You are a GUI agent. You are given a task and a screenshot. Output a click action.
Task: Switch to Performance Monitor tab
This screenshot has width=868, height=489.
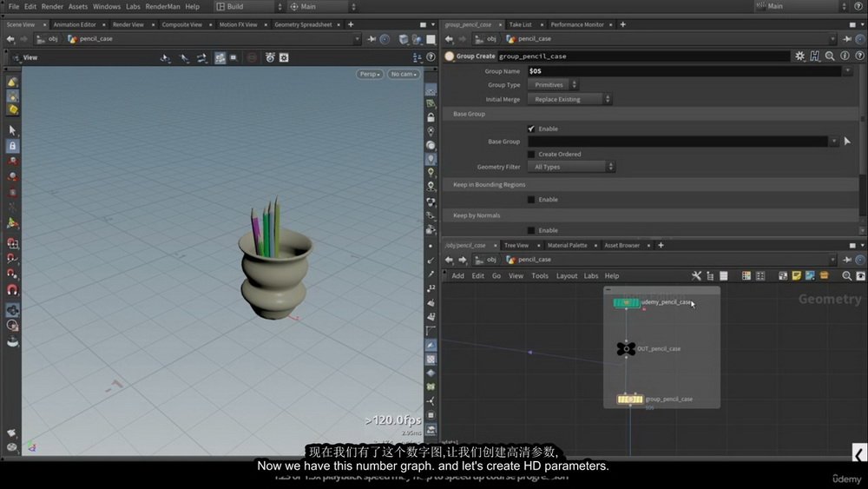click(577, 24)
